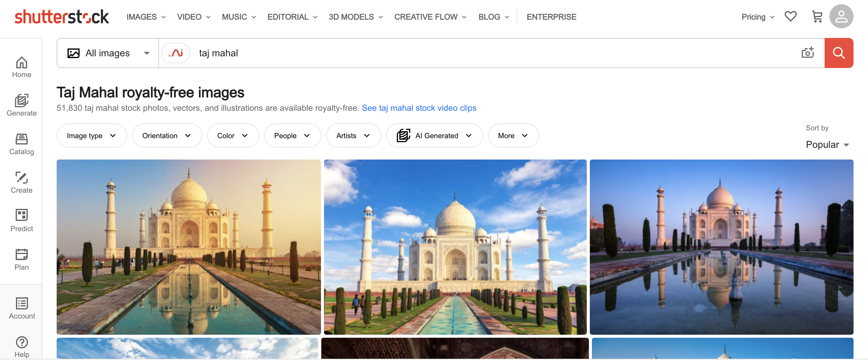Open the golden sunset Taj Mahal photo

189,247
